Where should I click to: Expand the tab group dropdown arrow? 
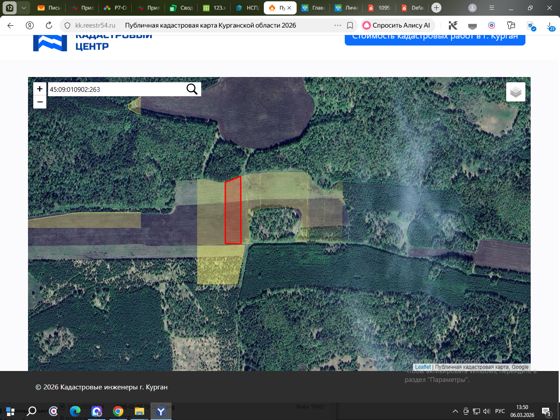pos(24,8)
